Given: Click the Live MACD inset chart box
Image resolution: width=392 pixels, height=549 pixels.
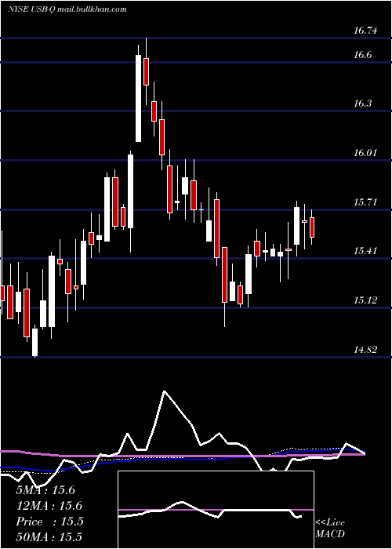Looking at the screenshot, I should pyautogui.click(x=216, y=510).
